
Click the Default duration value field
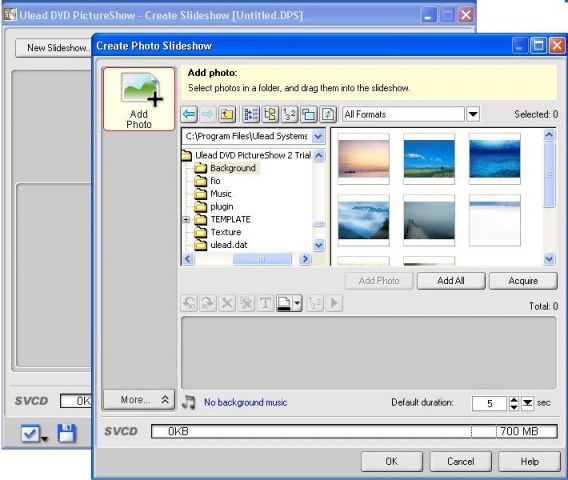tap(489, 403)
